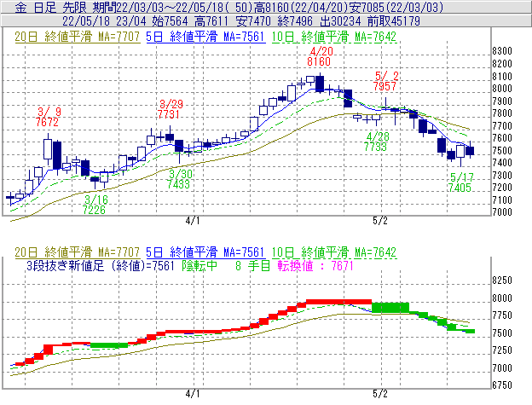Click the 前取45179 open interest value
The height and width of the screenshot is (405, 532).
[x=394, y=21]
